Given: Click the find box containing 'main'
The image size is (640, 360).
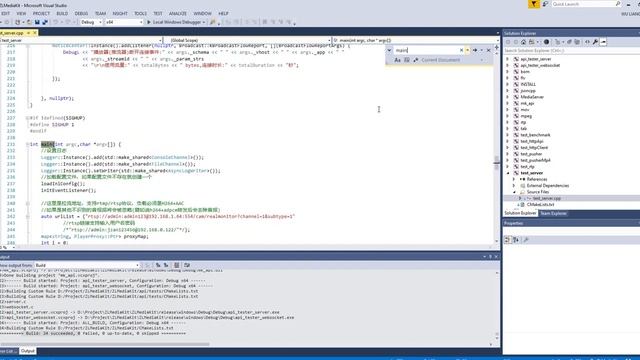Looking at the screenshot, I should pyautogui.click(x=425, y=50).
